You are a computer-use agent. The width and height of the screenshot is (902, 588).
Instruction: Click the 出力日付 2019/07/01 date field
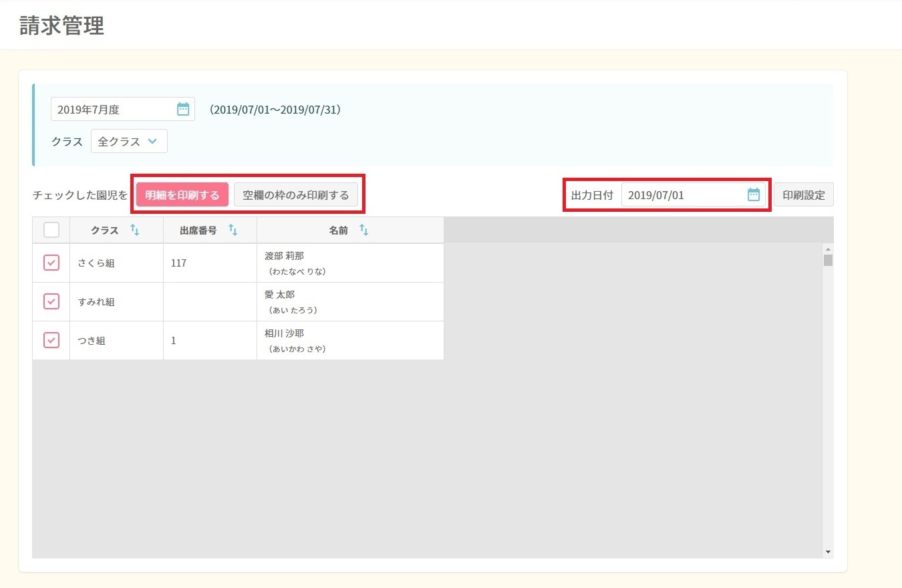click(x=694, y=195)
